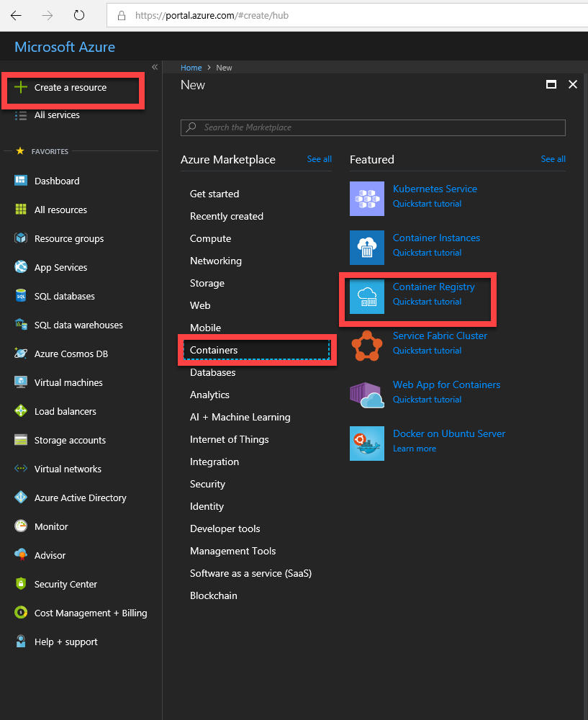
Task: Click the Web App for Containers icon
Action: pyautogui.click(x=367, y=395)
